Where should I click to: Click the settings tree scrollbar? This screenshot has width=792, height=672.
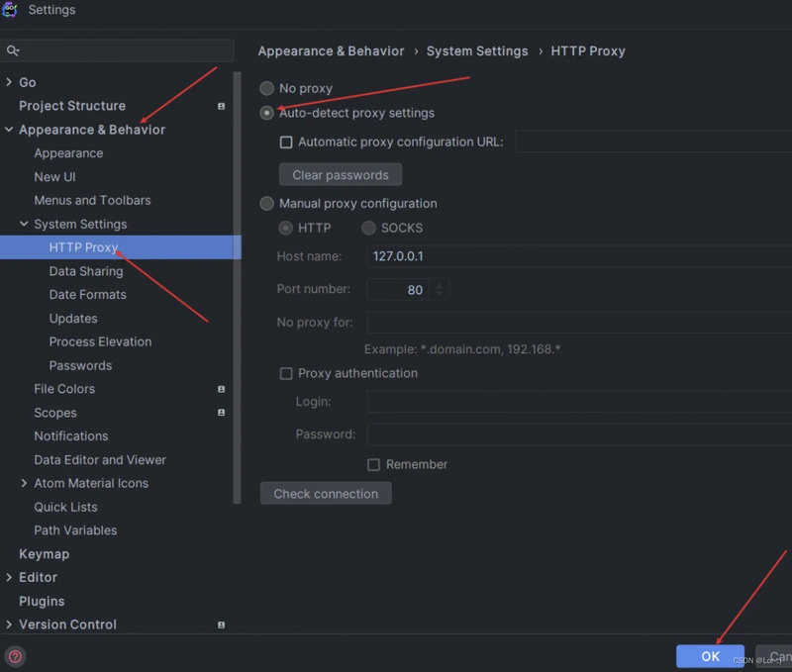(237, 288)
